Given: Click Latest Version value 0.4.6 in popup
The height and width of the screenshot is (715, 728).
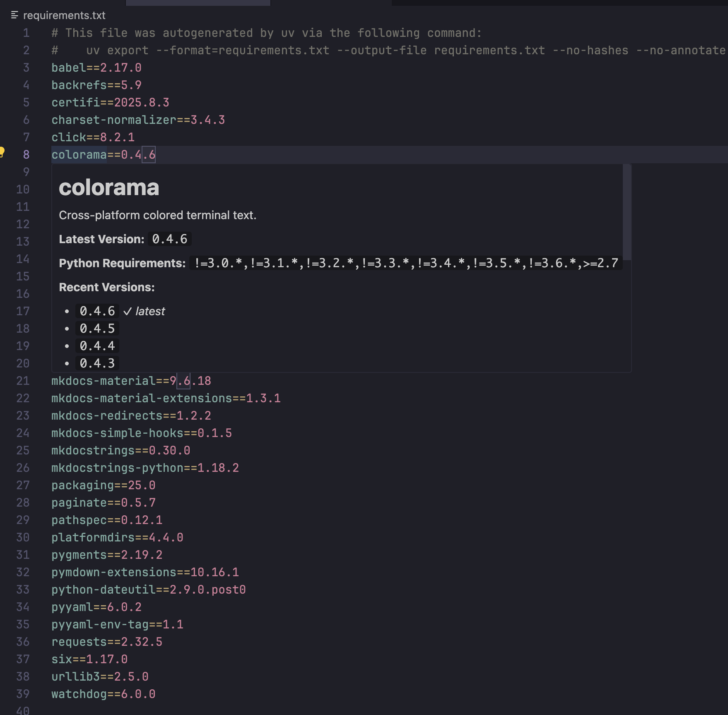Looking at the screenshot, I should tap(170, 239).
